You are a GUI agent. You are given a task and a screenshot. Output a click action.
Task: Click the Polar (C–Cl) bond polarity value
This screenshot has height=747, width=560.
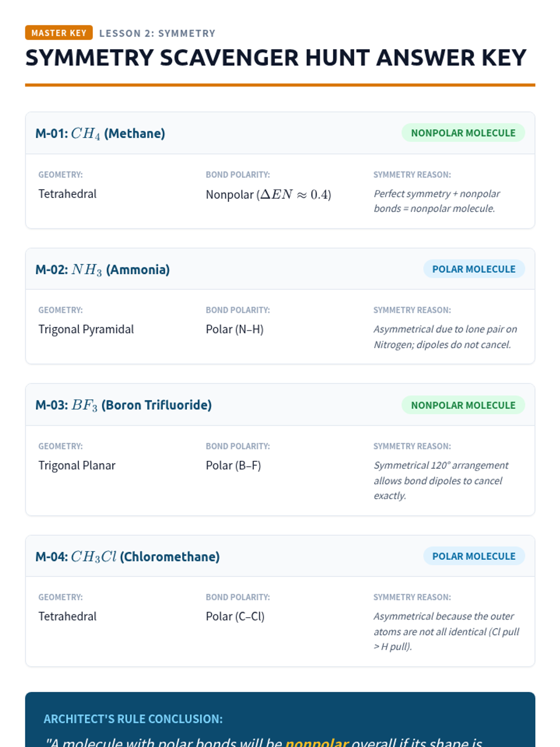(235, 616)
